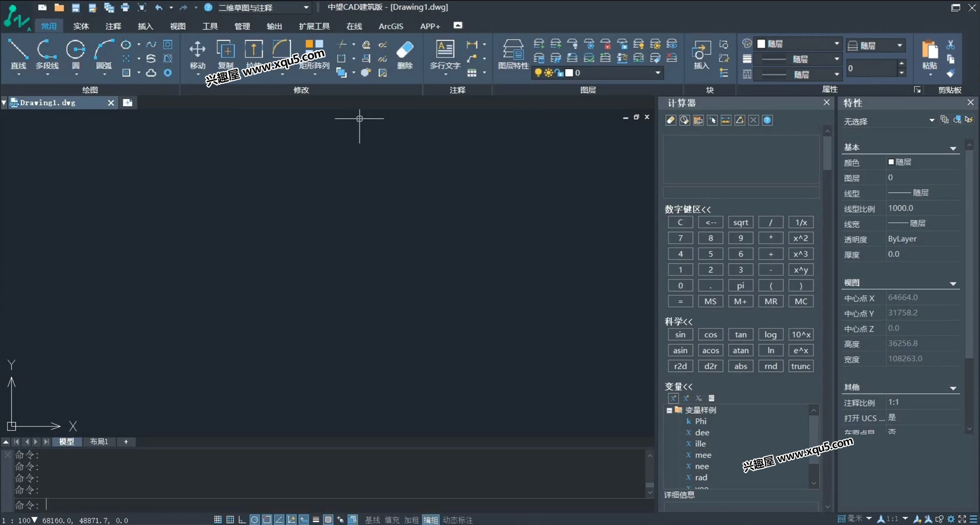Open the 注释 ribbon tab
Image resolution: width=980 pixels, height=525 pixels.
pos(113,26)
